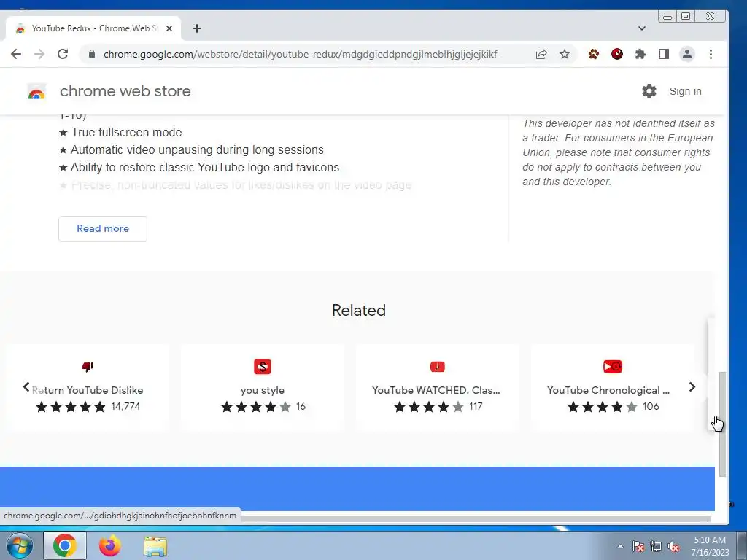747x560 pixels.
Task: Open the taskbar clock showing 5:10 AM
Action: click(710, 546)
